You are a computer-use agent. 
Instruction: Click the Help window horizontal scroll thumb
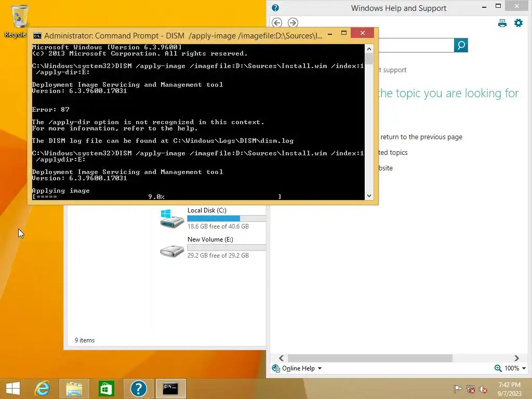[x=370, y=358]
